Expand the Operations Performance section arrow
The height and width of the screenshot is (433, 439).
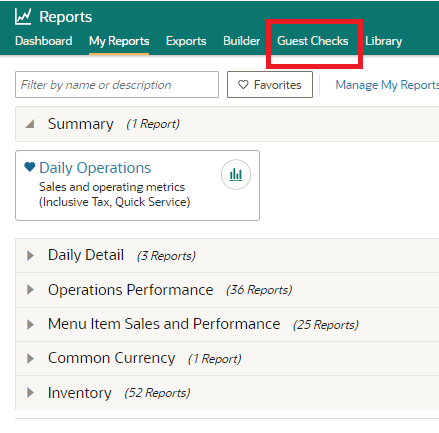(x=30, y=290)
